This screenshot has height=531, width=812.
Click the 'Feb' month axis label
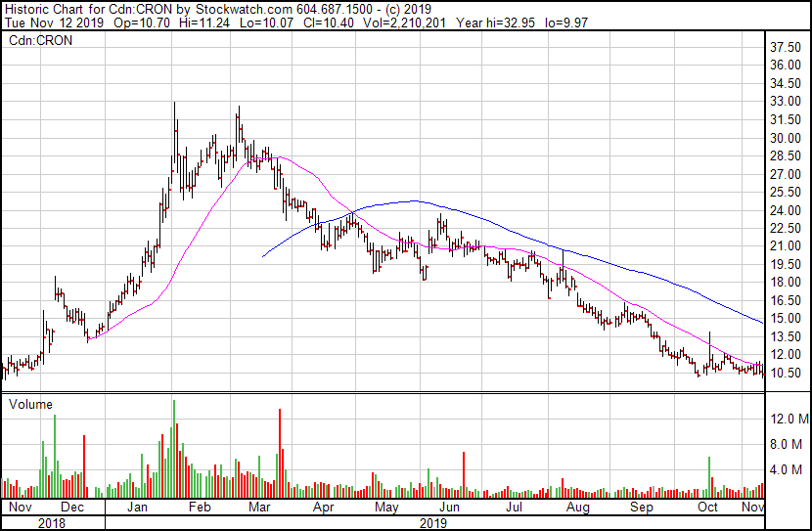point(200,507)
